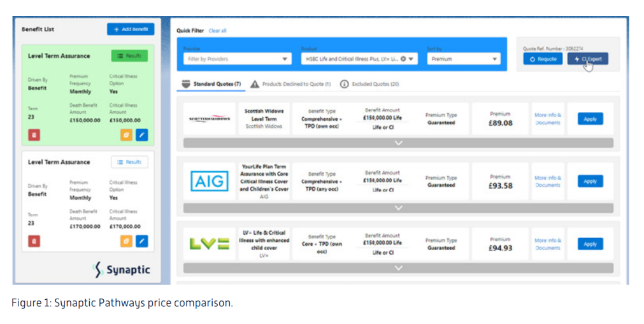Switch to the Standard Quotes tab
The image size is (644, 324).
[x=211, y=84]
